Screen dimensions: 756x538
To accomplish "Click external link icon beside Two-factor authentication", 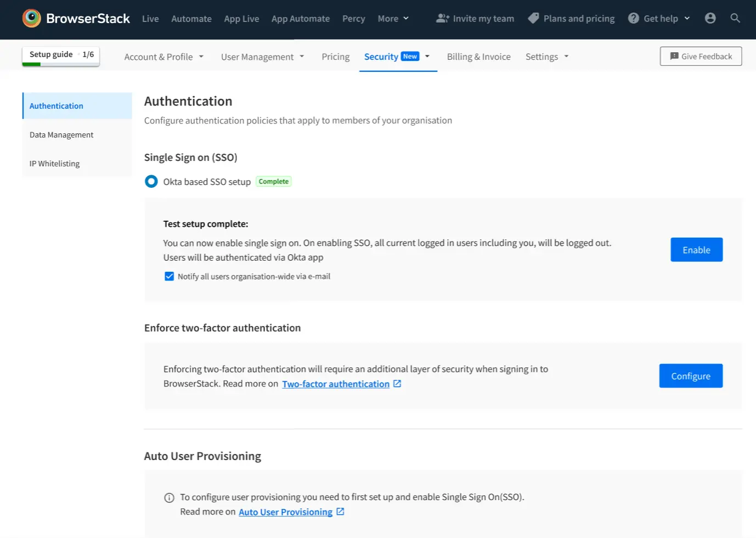I will click(397, 384).
